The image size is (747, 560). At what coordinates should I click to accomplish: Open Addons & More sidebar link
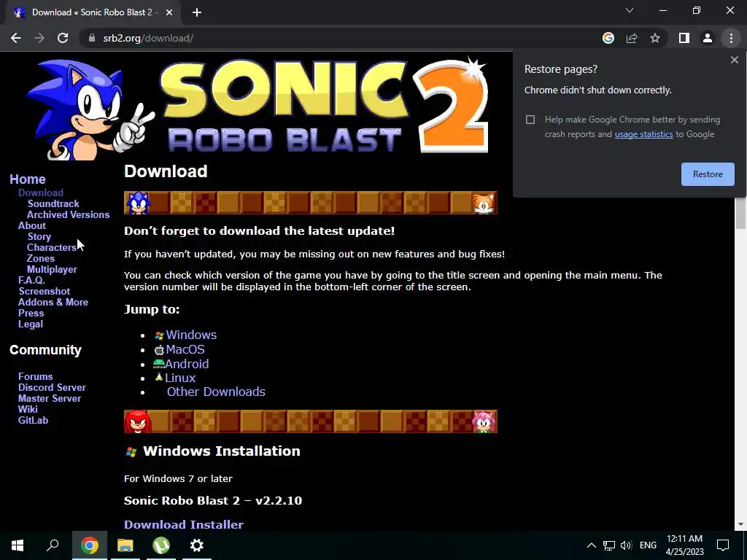pyautogui.click(x=53, y=303)
